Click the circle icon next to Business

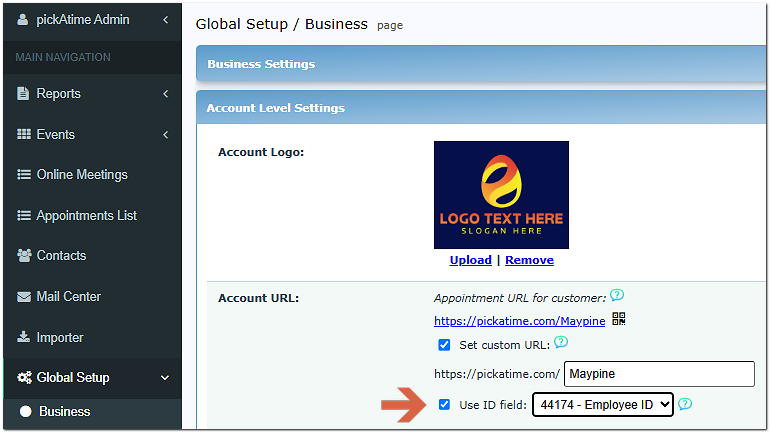pyautogui.click(x=26, y=411)
